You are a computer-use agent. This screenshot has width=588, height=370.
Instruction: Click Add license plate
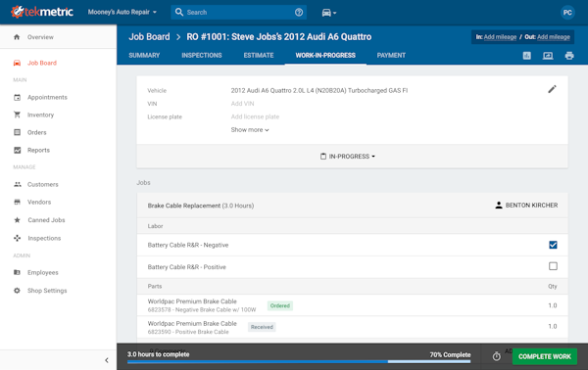coord(255,116)
